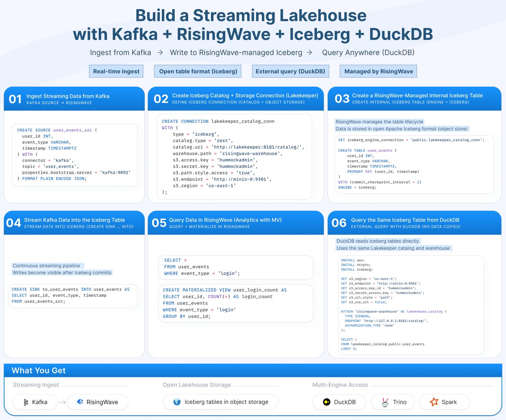
Task: Click "properties.bootstrap.server = 'kafka:9092'" code line
Action: 76,172
